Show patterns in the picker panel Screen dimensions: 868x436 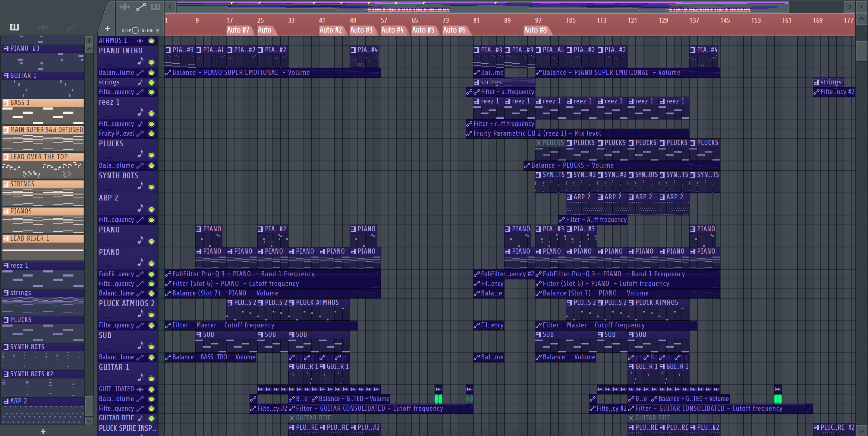[x=14, y=27]
